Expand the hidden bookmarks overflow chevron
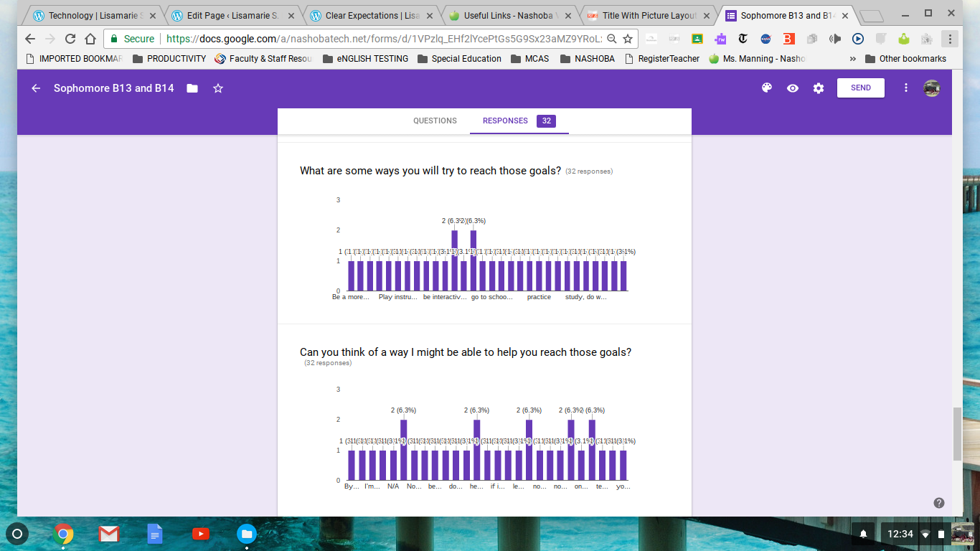The image size is (980, 551). pyautogui.click(x=852, y=59)
